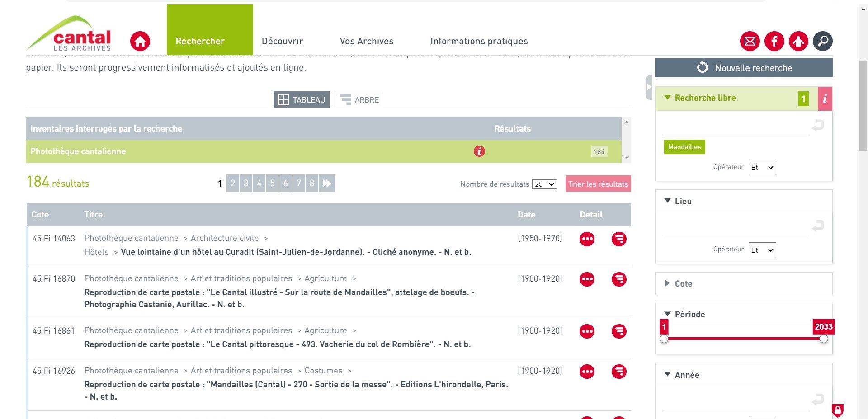This screenshot has width=868, height=419.
Task: Open the Opérateur dropdown under Lieu
Action: pyautogui.click(x=762, y=250)
